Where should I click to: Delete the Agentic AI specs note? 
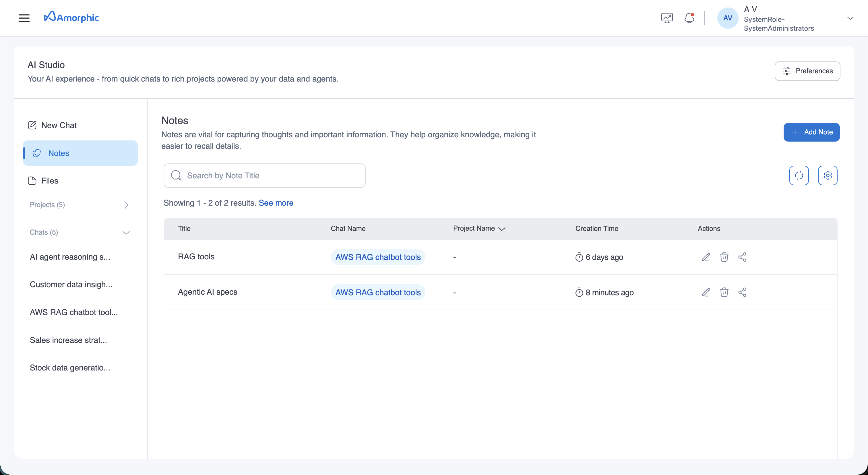coord(724,292)
